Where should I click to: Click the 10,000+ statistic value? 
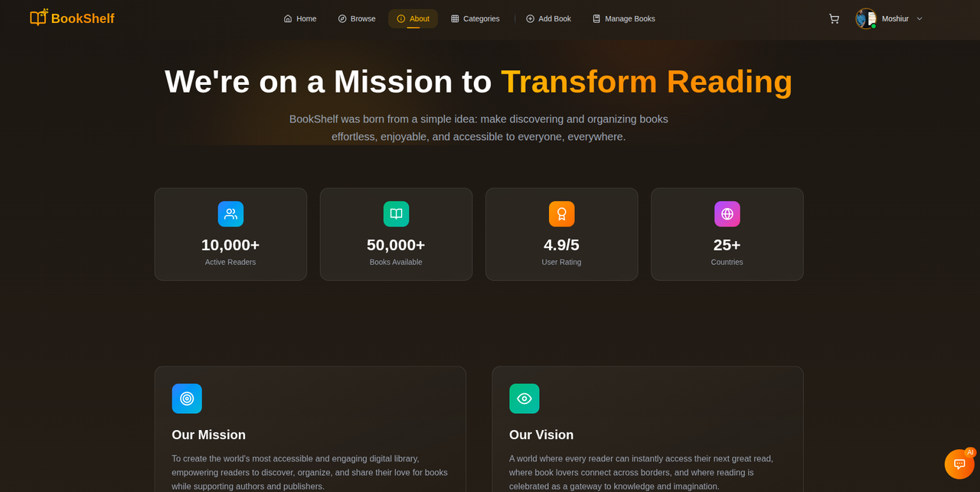coord(230,245)
